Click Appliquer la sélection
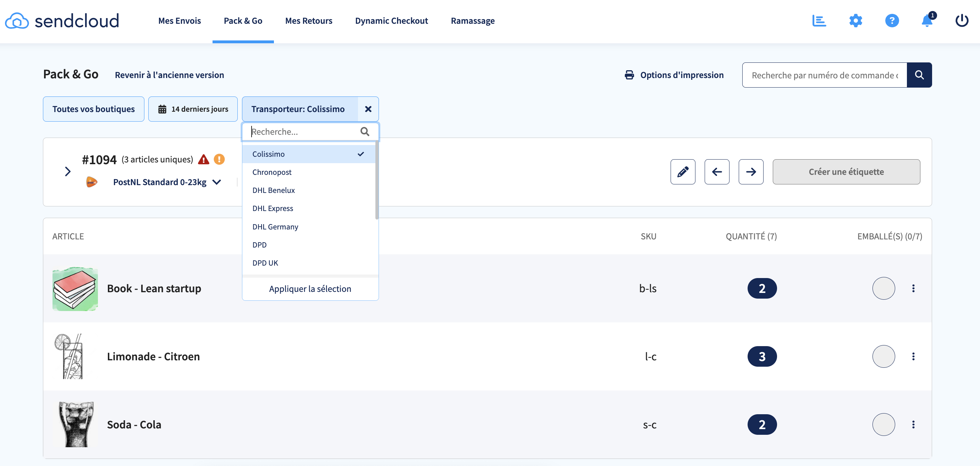This screenshot has height=466, width=980. (310, 289)
